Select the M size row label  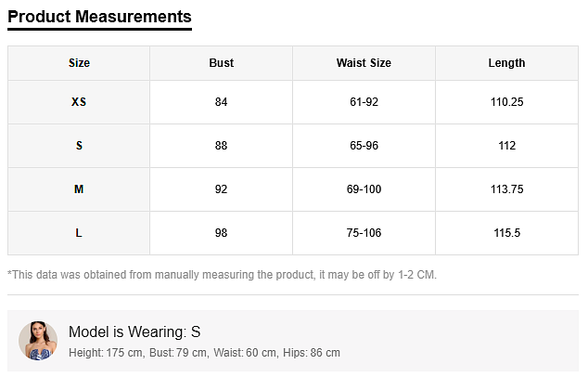[x=79, y=189]
